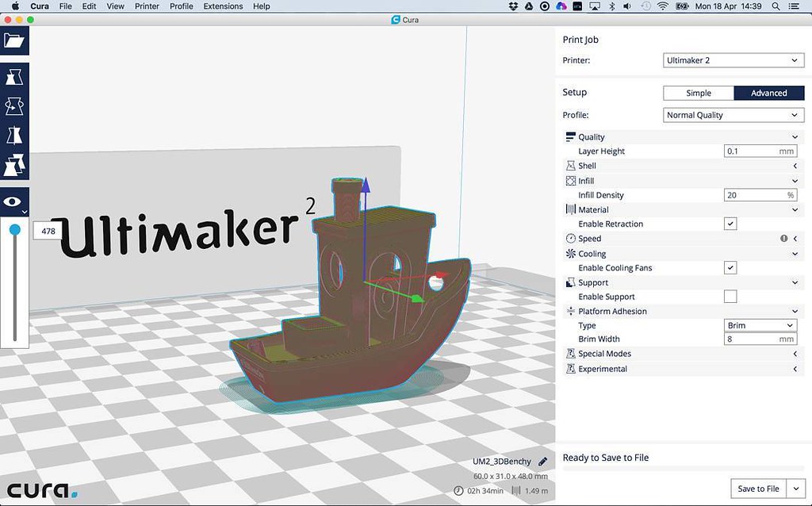Click the Material section icon
This screenshot has height=506, width=812.
click(570, 209)
